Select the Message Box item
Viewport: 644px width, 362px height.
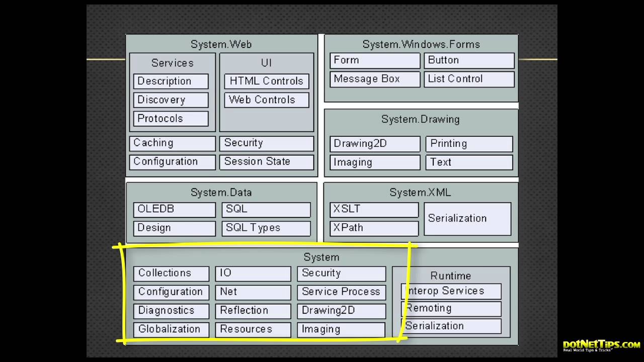pyautogui.click(x=375, y=79)
